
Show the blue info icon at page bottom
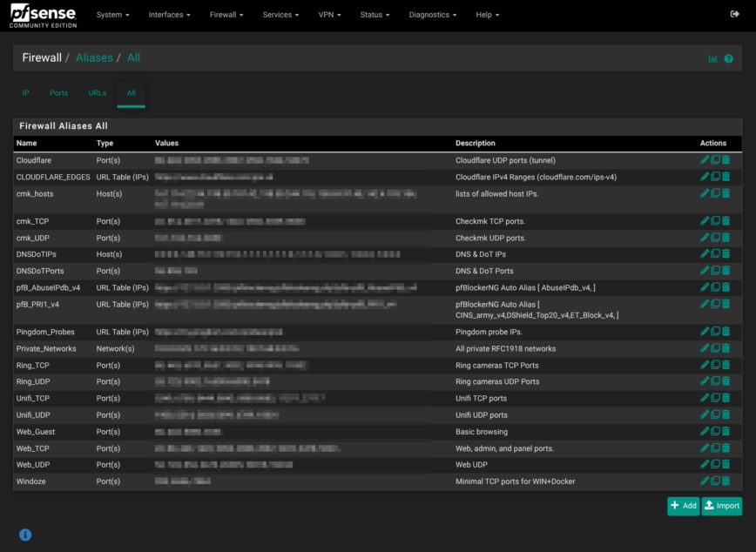pos(25,535)
